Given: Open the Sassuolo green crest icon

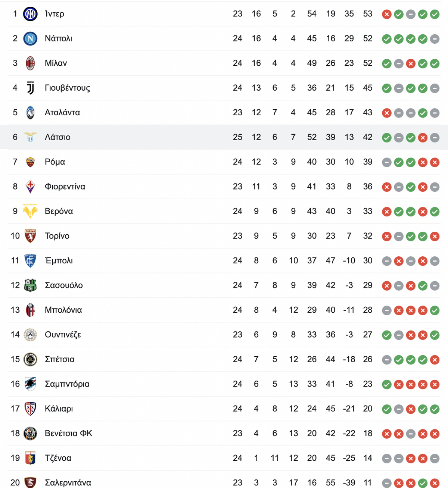Looking at the screenshot, I should click(x=30, y=285).
